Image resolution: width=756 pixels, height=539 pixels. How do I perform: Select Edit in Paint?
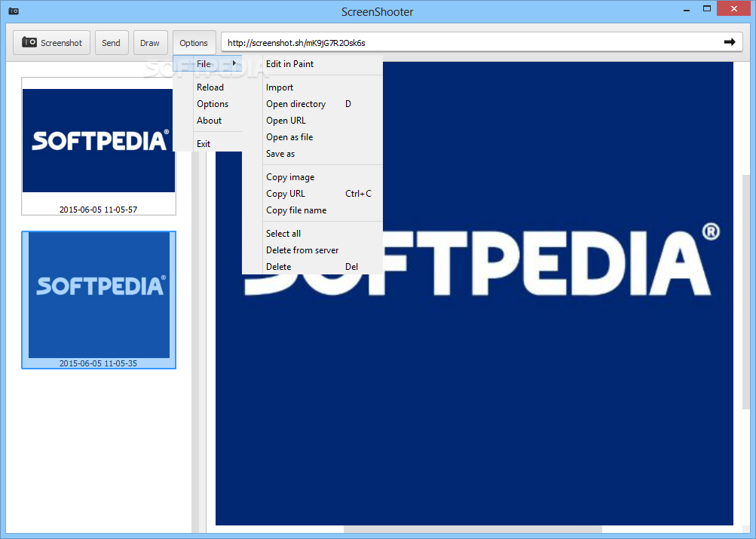coord(313,63)
